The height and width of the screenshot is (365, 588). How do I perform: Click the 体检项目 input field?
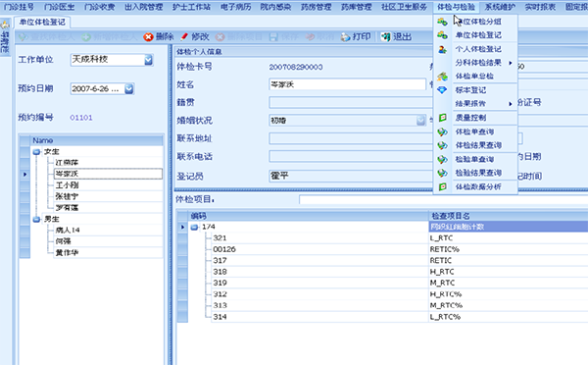click(443, 200)
